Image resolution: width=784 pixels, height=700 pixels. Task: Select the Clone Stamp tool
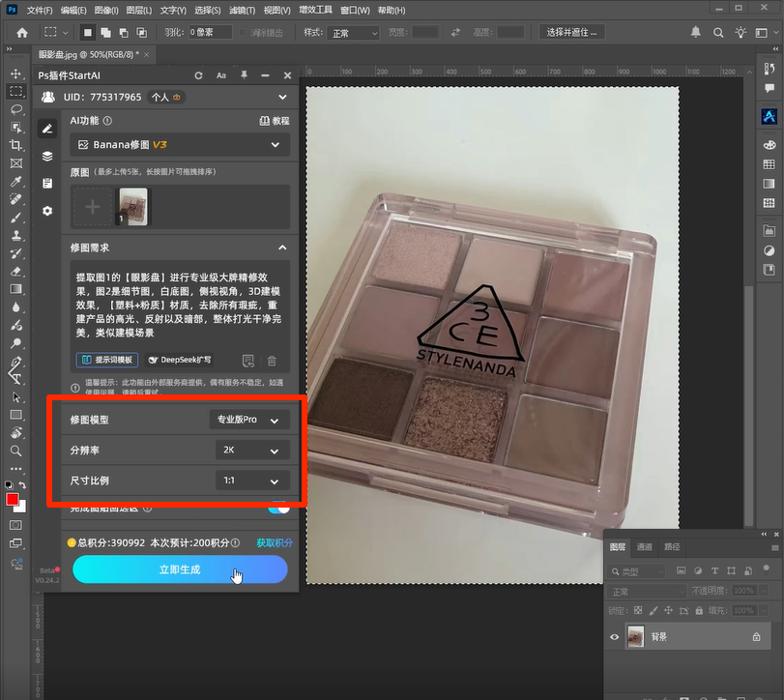pos(16,236)
